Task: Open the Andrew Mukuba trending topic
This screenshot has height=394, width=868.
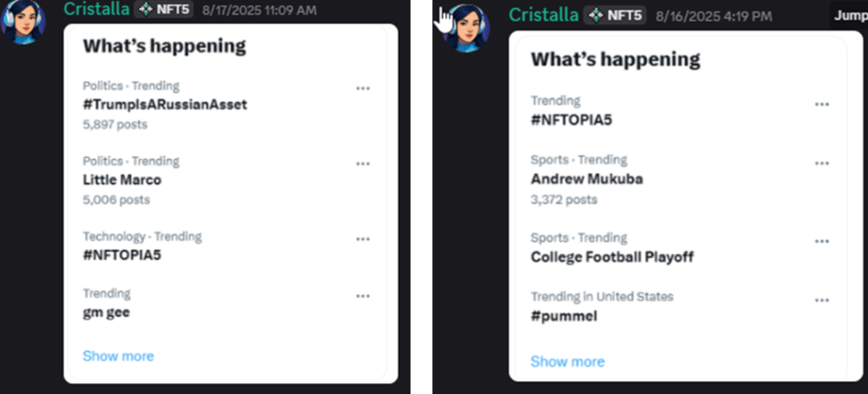Action: (587, 179)
